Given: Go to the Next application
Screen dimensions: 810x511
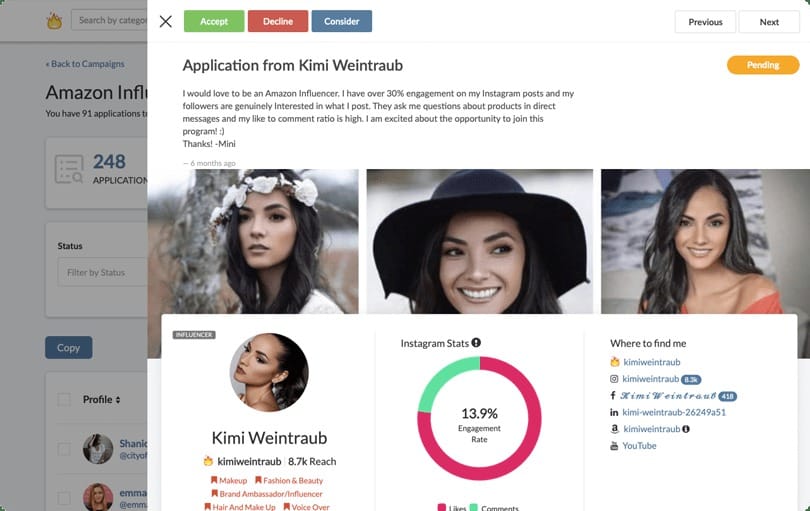Looking at the screenshot, I should point(768,22).
